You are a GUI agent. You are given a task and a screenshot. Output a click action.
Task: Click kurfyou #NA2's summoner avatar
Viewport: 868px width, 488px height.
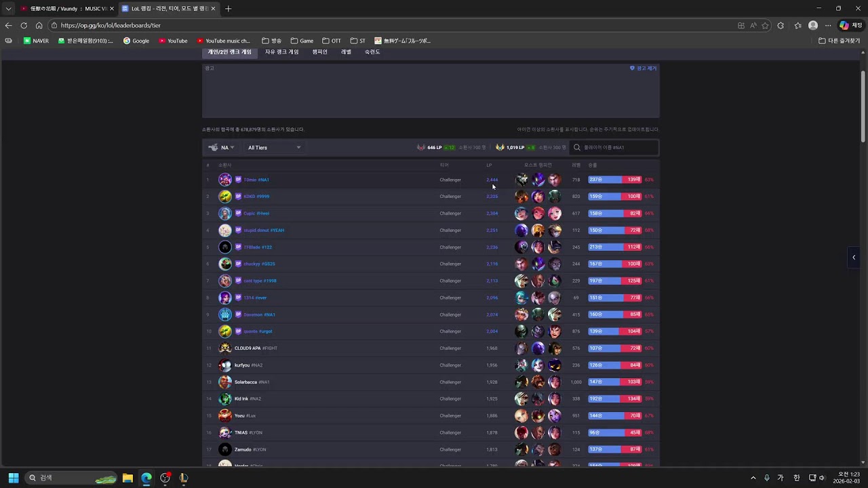[x=225, y=365]
